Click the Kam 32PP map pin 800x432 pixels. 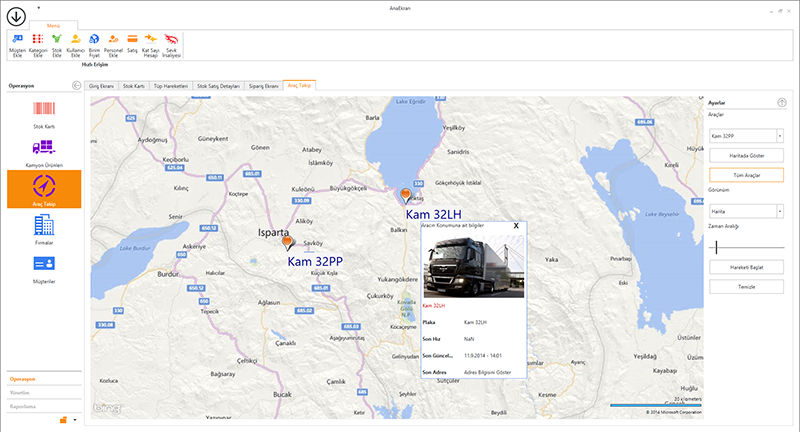click(x=288, y=242)
